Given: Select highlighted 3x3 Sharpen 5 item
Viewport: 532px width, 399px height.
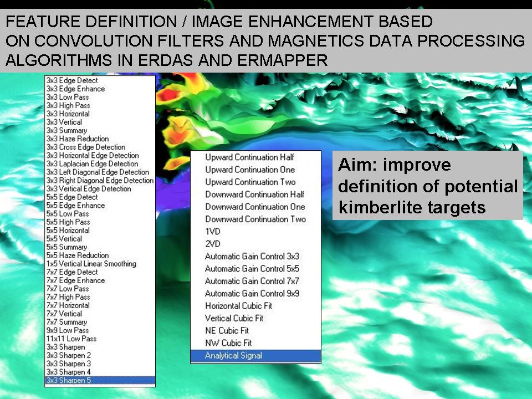Looking at the screenshot, I should [100, 380].
